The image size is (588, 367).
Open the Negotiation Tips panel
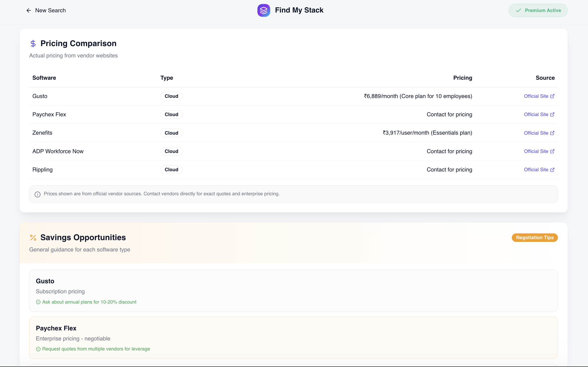pyautogui.click(x=534, y=237)
